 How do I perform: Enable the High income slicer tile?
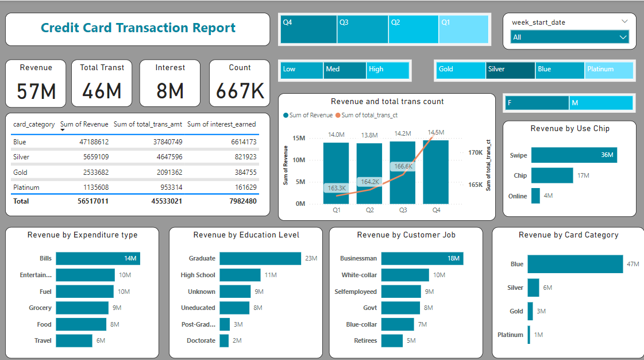tap(388, 70)
